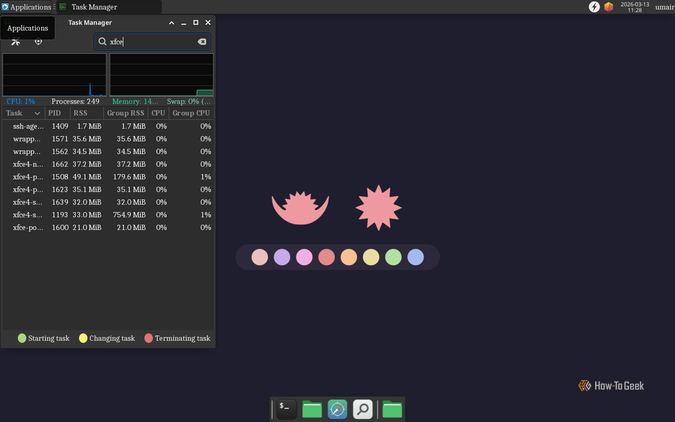Launch the terminal from the dock
The image size is (675, 422).
pyautogui.click(x=286, y=409)
